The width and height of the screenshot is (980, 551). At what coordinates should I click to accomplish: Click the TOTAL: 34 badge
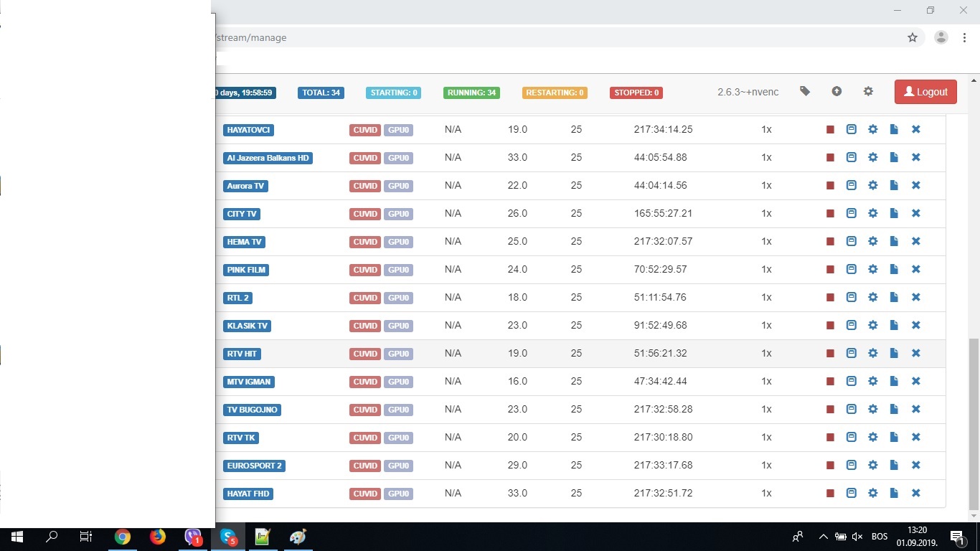coord(321,93)
